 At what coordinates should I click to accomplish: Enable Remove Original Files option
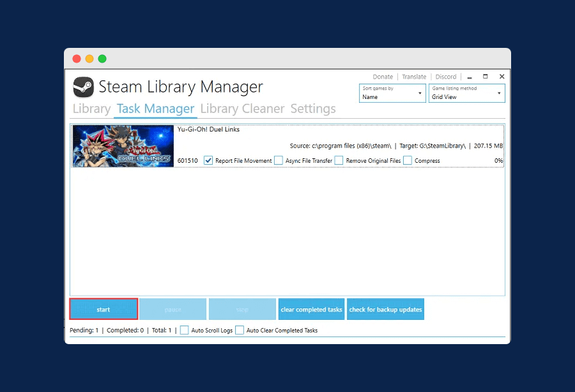339,160
